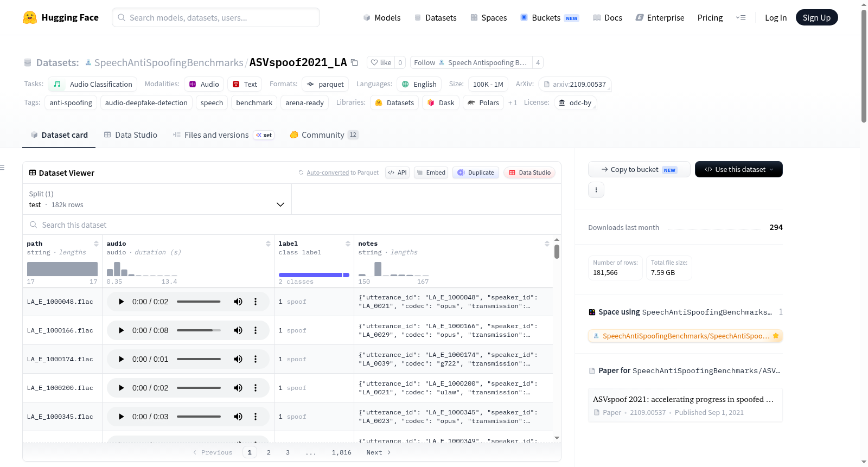868x467 pixels.
Task: Play audio for LA_E_1000200.flac
Action: coord(121,388)
